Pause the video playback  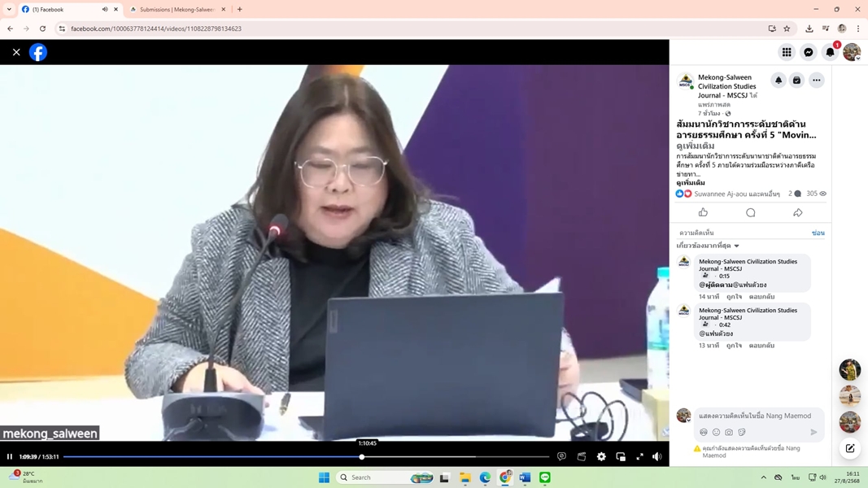(10, 457)
